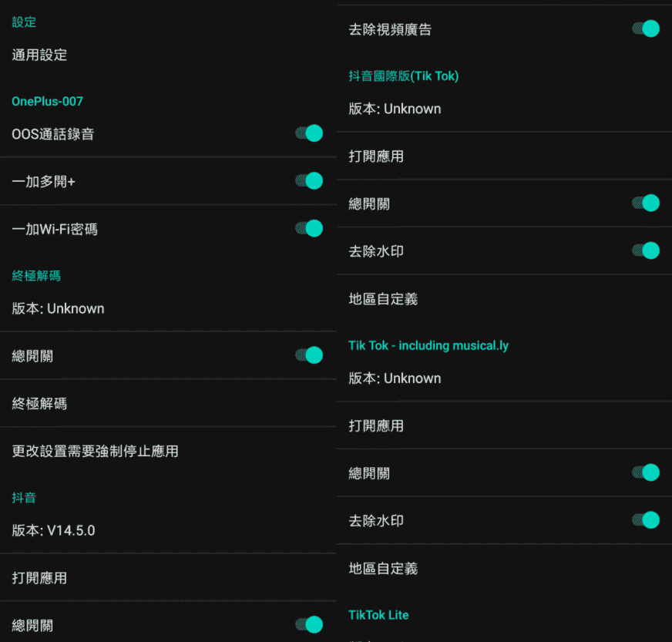Toggle the 一加多開+ switch

(308, 180)
